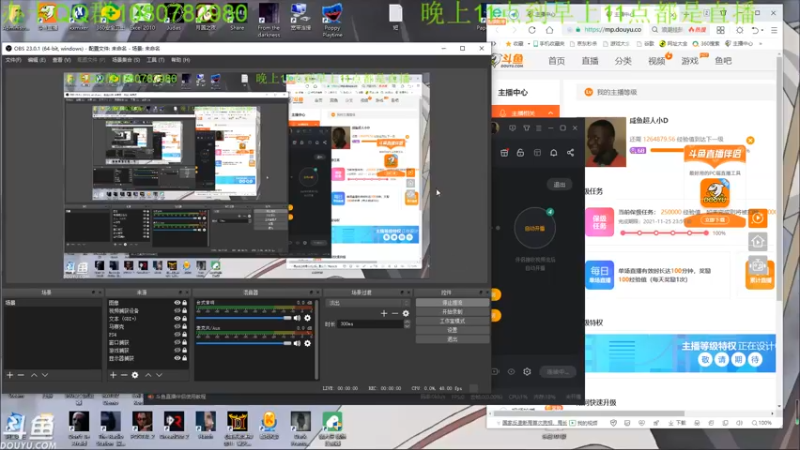Go to the 直播 tab on Douyu site
This screenshot has width=800, height=450.
590,61
